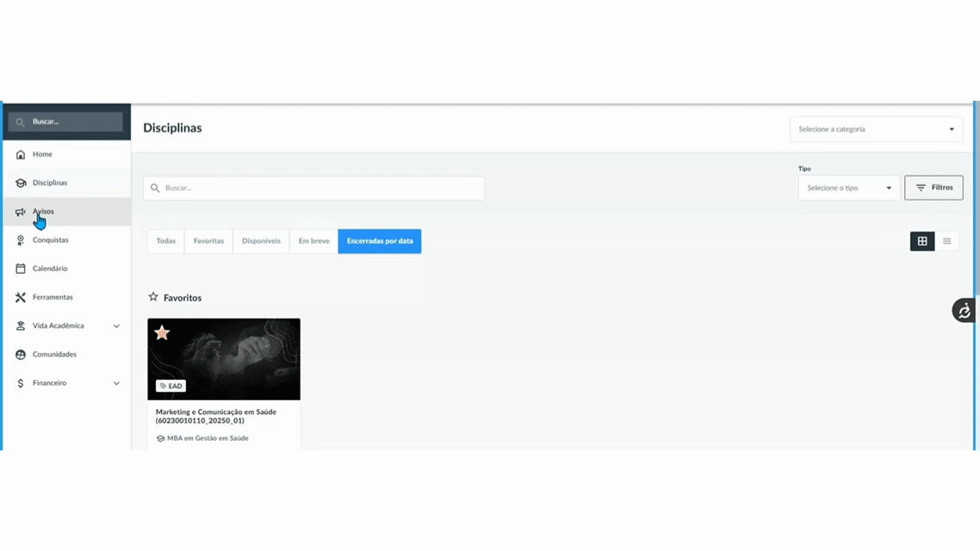Click the Filtros button

(933, 188)
